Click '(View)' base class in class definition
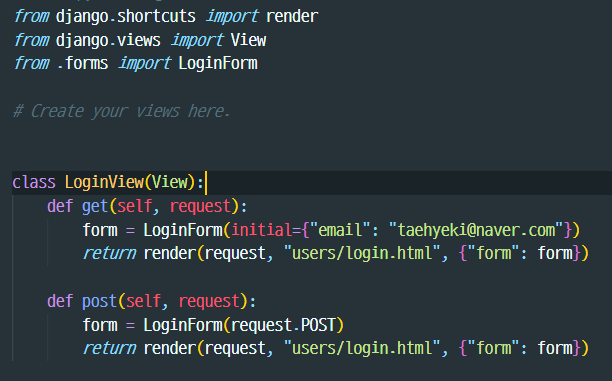 pos(169,182)
